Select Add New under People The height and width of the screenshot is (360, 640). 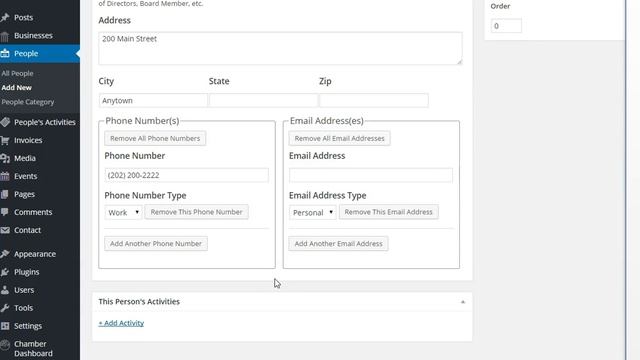click(x=16, y=87)
